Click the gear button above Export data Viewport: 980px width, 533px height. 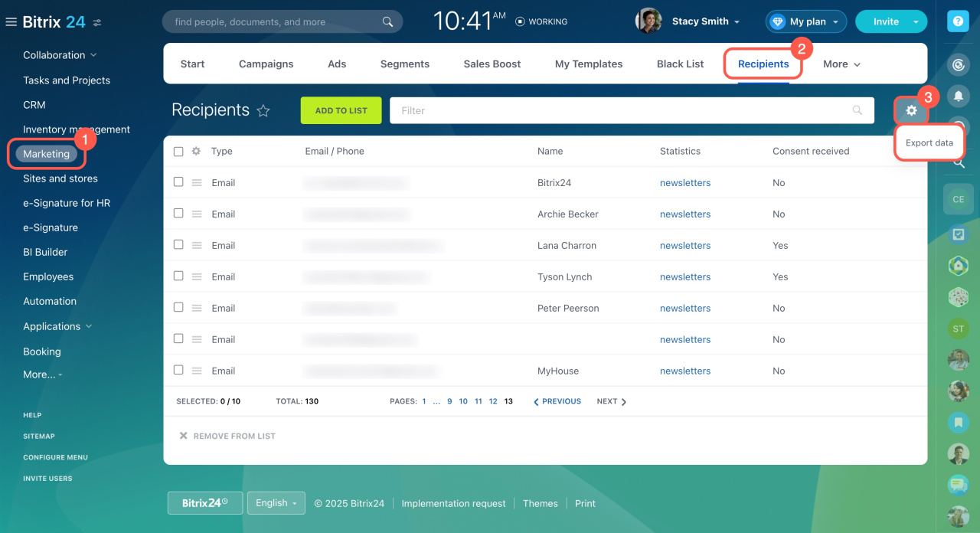pyautogui.click(x=911, y=111)
